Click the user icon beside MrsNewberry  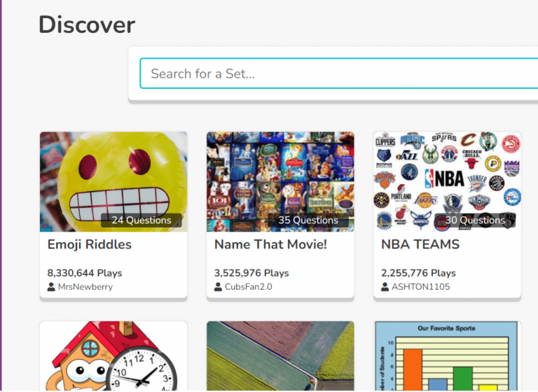51,287
